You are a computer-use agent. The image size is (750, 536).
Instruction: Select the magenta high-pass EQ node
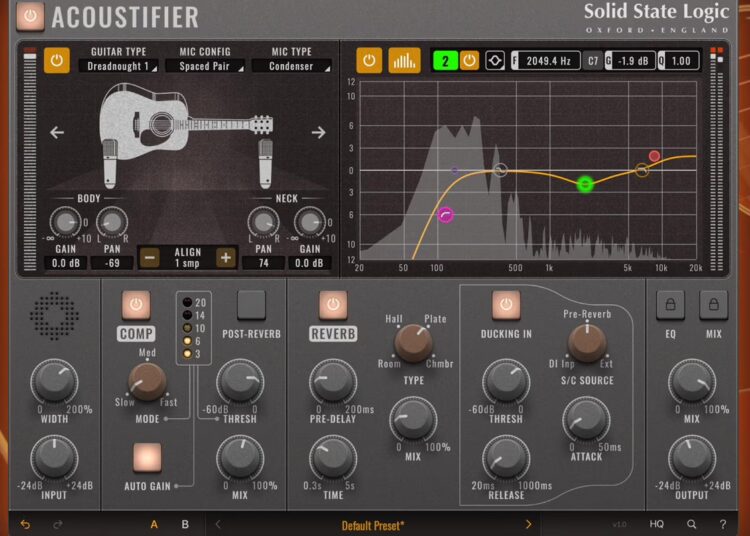(x=446, y=215)
